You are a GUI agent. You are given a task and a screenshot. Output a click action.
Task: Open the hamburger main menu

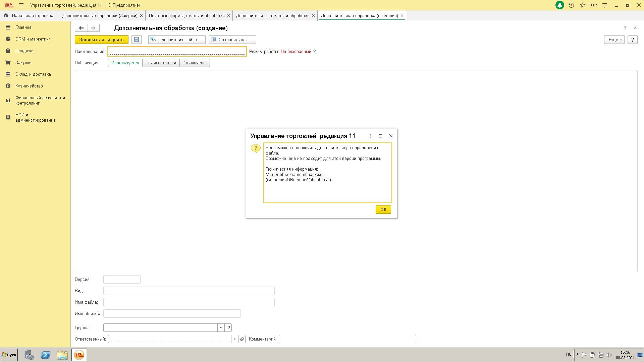pos(21,5)
